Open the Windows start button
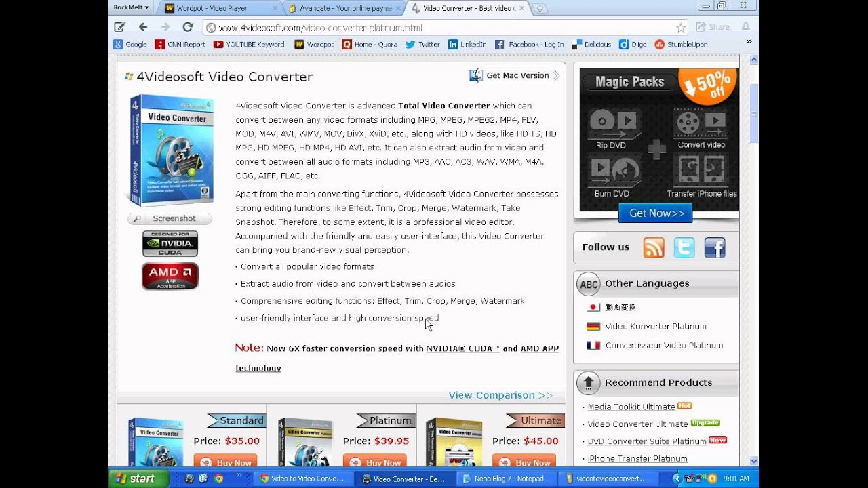The width and height of the screenshot is (868, 488). click(138, 479)
